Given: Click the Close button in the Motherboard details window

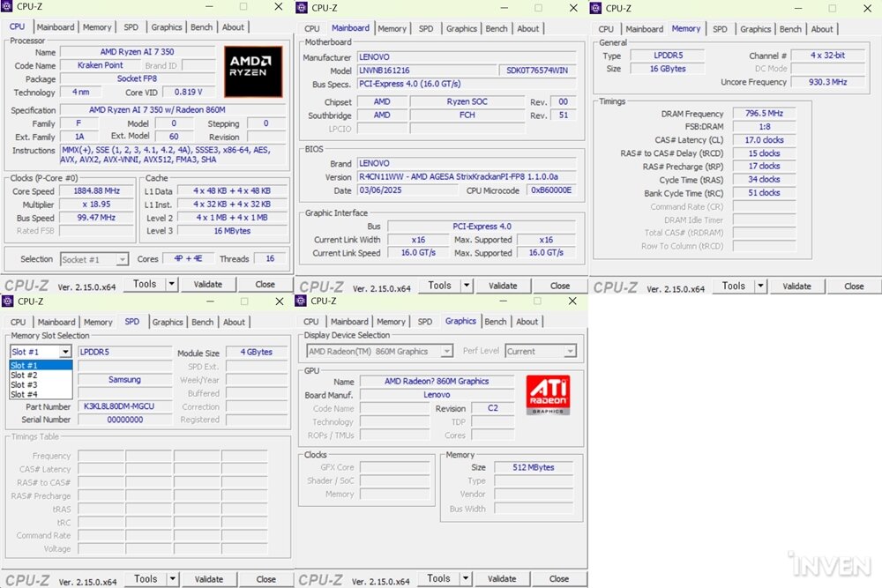Looking at the screenshot, I should (560, 286).
